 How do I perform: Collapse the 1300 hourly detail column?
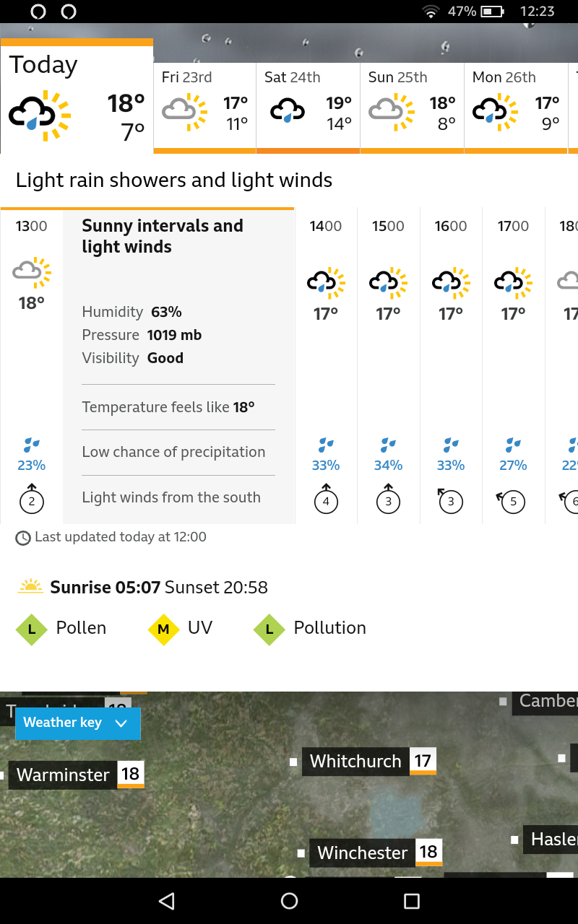click(x=32, y=366)
